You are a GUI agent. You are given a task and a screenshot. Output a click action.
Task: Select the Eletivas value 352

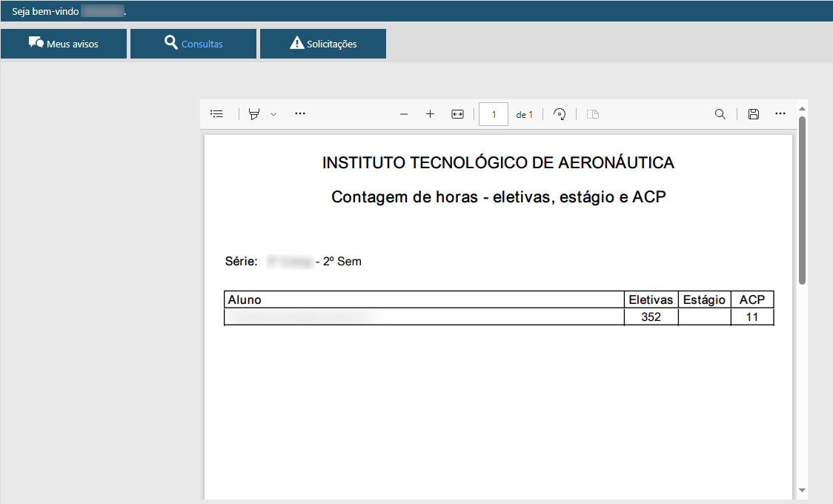[651, 317]
